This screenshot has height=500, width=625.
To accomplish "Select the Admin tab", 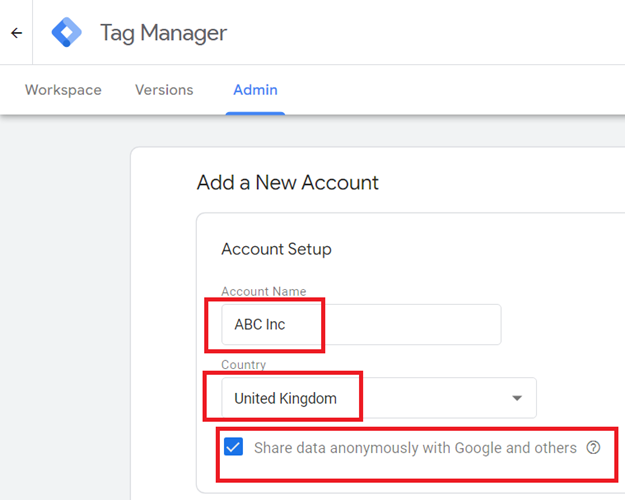I will 255,90.
